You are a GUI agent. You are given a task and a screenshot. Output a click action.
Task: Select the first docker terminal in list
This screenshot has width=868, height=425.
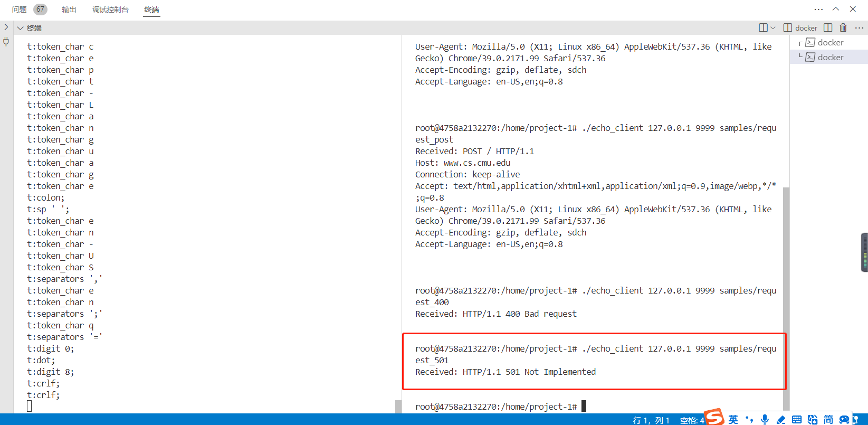[x=830, y=43]
